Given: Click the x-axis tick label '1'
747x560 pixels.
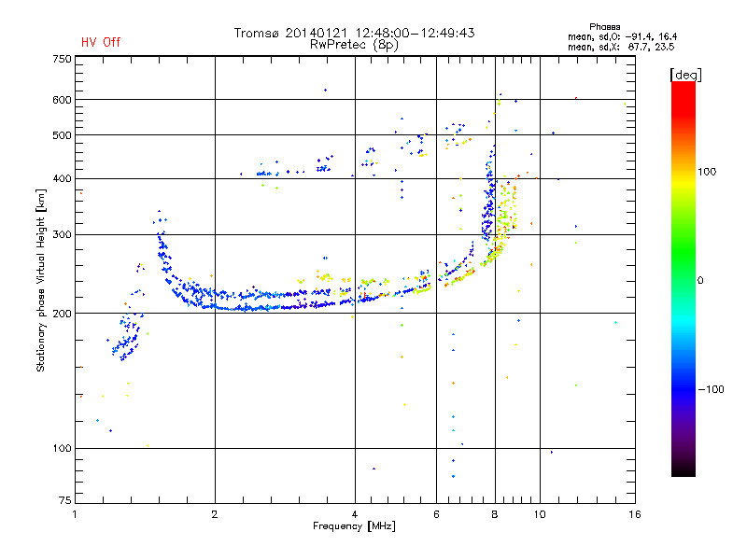Looking at the screenshot, I should pos(75,514).
